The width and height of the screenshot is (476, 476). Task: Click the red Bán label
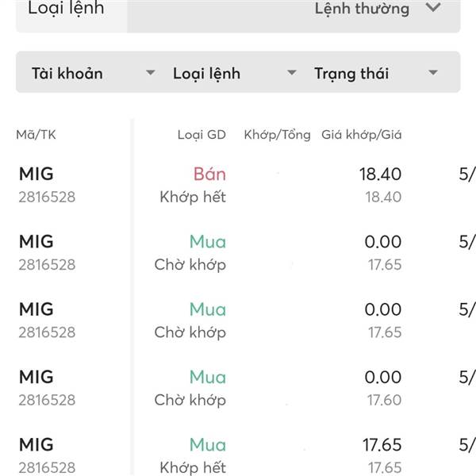tap(209, 174)
